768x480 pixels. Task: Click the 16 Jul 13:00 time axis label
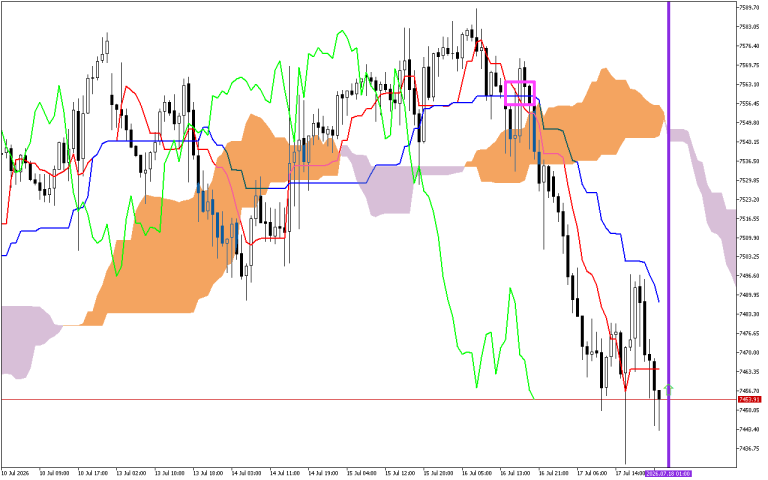coord(515,474)
